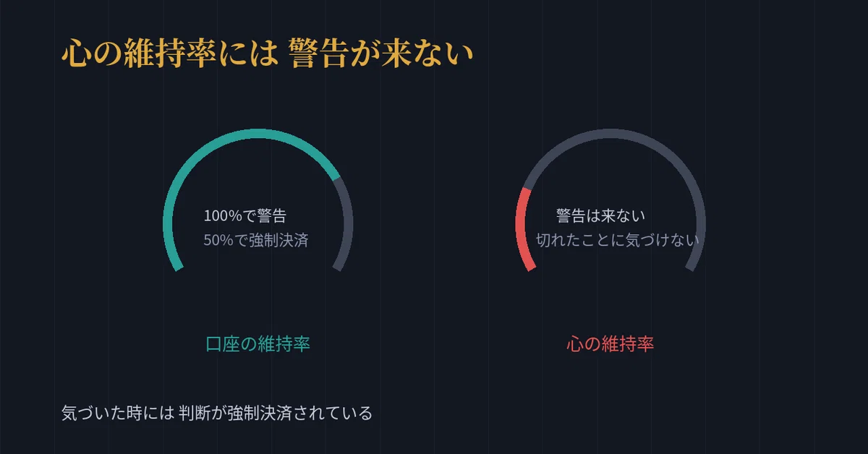Select the text 50%で強制決済
The image size is (868, 454).
tap(256, 240)
